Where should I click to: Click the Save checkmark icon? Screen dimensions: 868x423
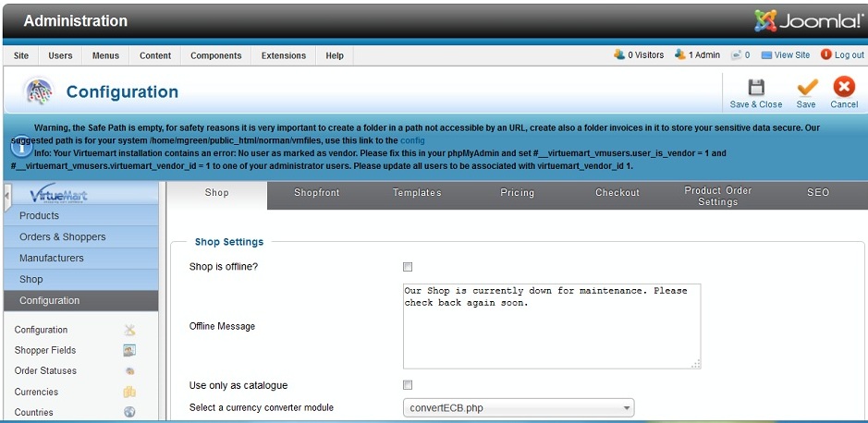pos(806,88)
